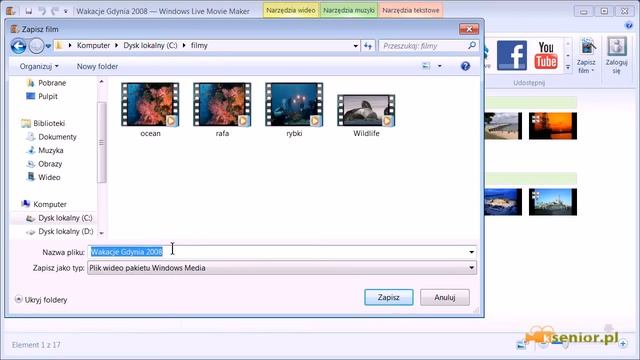Click the navigation pane scroll up arrow
The image size is (640, 360).
(102, 82)
